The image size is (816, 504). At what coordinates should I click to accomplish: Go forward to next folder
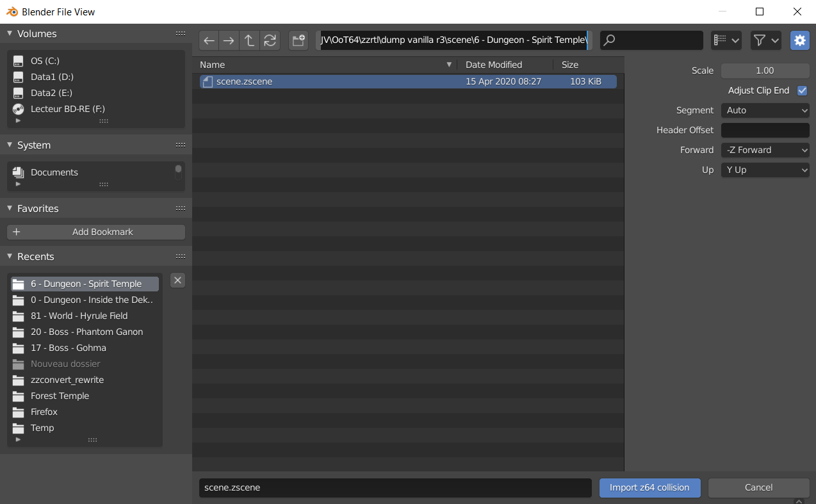click(x=229, y=40)
